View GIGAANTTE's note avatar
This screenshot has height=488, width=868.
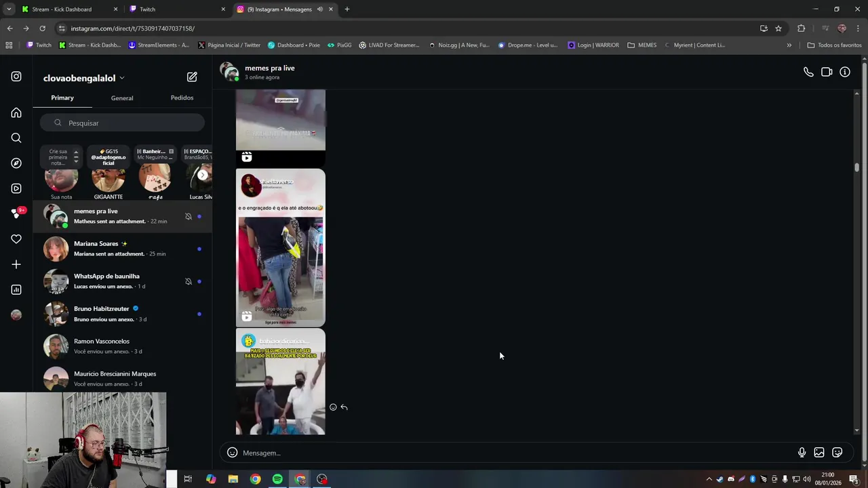(108, 178)
